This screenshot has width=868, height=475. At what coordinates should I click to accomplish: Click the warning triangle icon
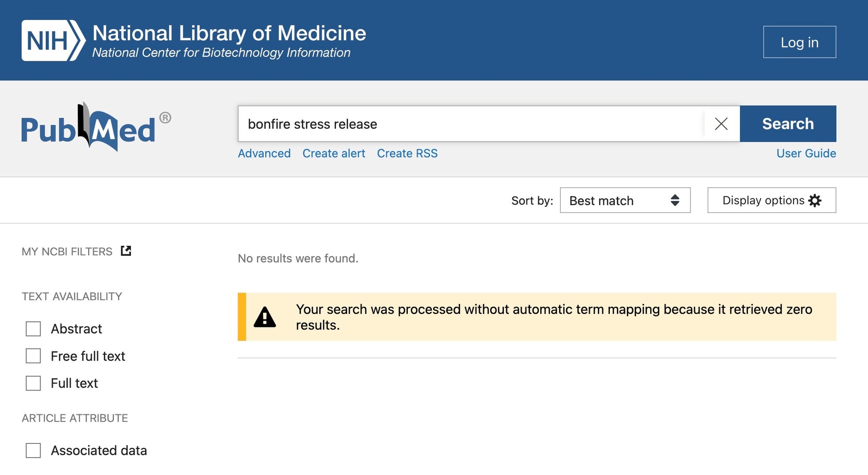pos(265,317)
